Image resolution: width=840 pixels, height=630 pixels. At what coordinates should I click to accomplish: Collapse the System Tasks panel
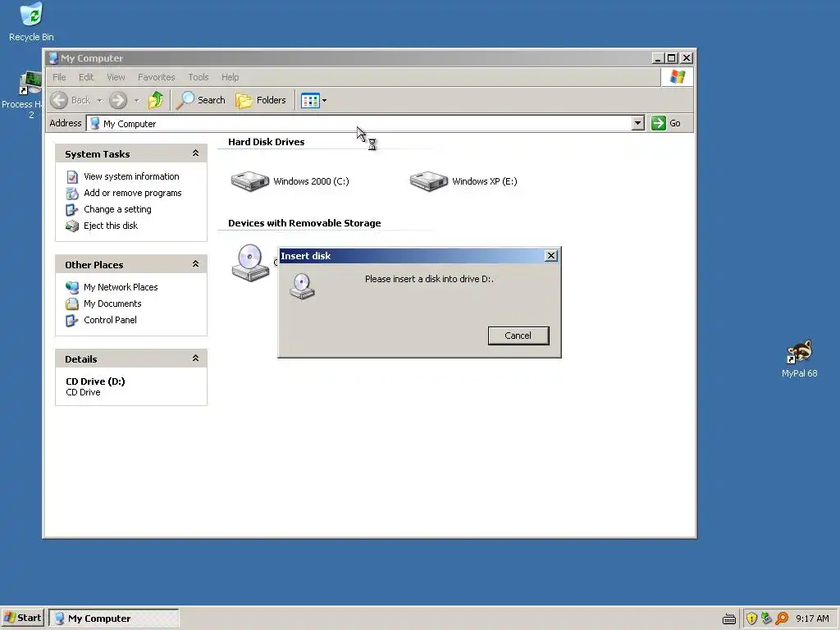[195, 153]
